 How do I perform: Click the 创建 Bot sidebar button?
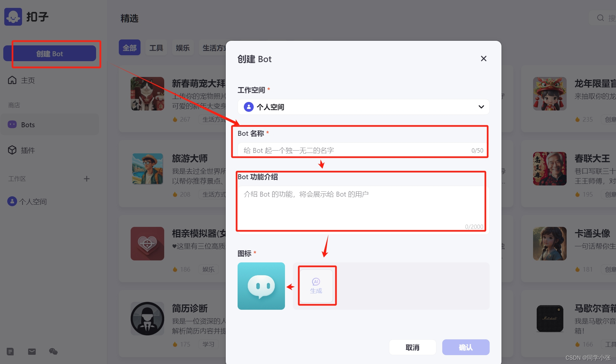pos(50,54)
